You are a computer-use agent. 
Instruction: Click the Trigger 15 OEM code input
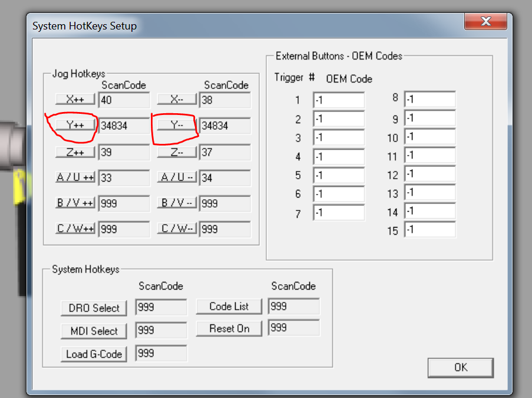click(x=429, y=230)
